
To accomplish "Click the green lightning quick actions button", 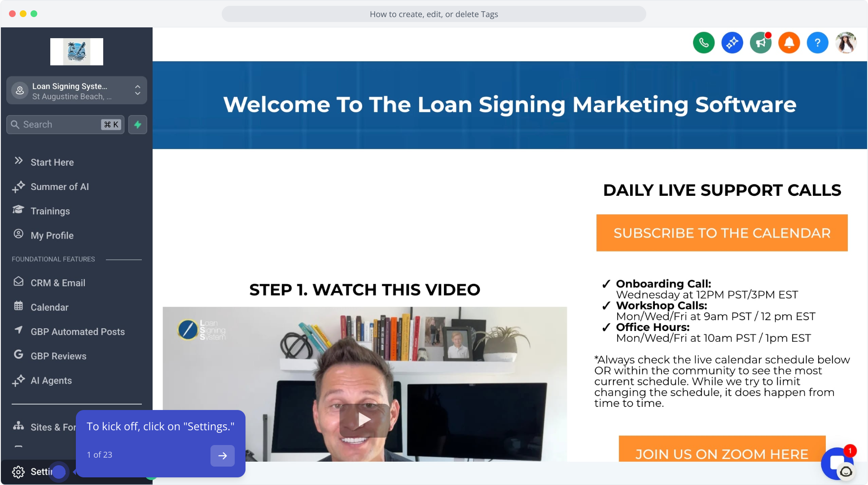I will (x=138, y=124).
